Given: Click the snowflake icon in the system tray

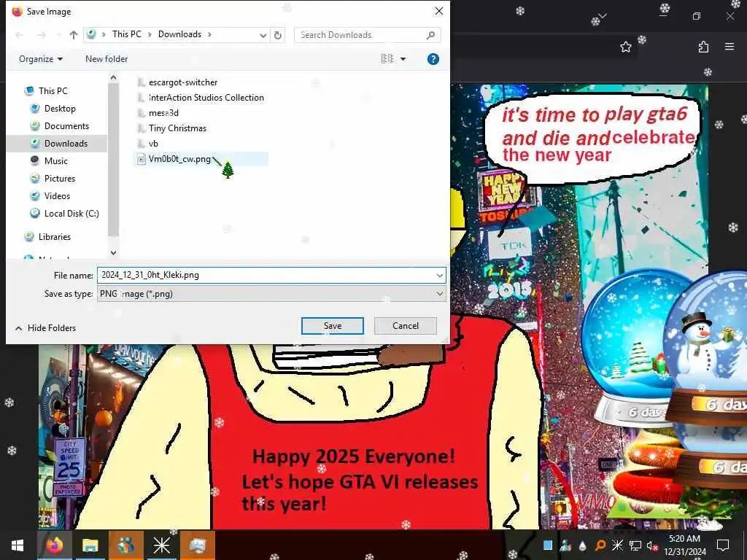Looking at the screenshot, I should tap(617, 545).
